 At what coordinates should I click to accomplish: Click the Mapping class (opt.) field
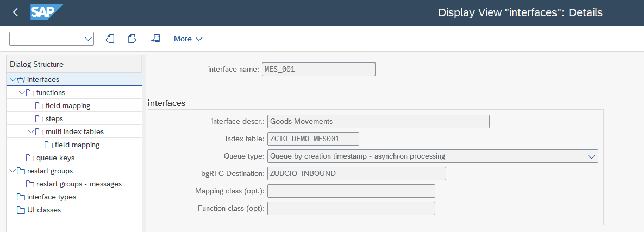pos(351,191)
